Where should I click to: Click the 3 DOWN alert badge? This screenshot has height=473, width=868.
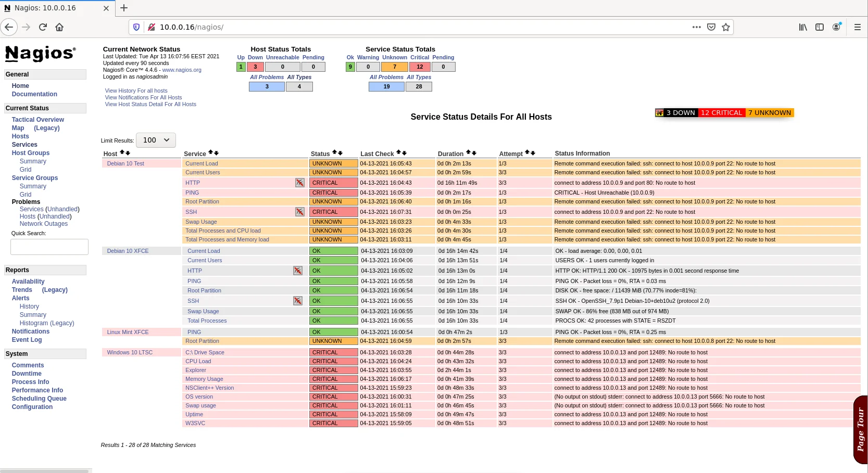(x=681, y=112)
